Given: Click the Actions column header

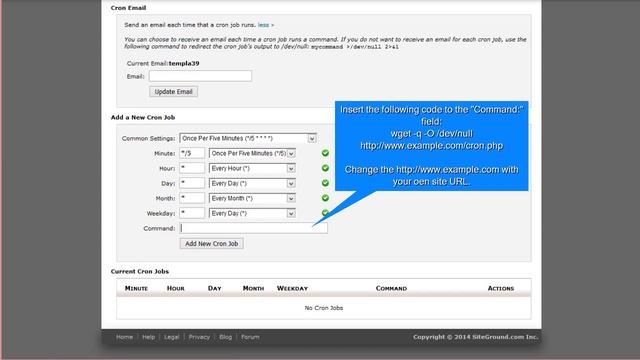Looking at the screenshot, I should [501, 288].
